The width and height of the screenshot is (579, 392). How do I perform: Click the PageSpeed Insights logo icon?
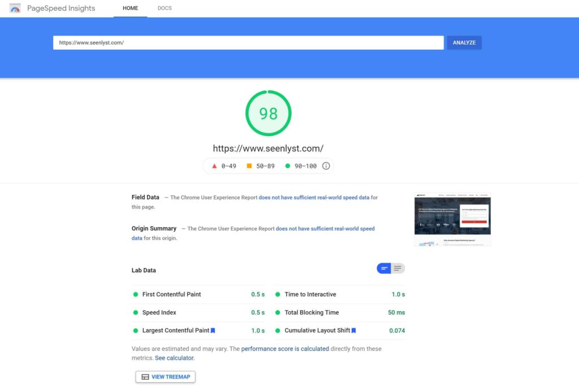click(15, 8)
